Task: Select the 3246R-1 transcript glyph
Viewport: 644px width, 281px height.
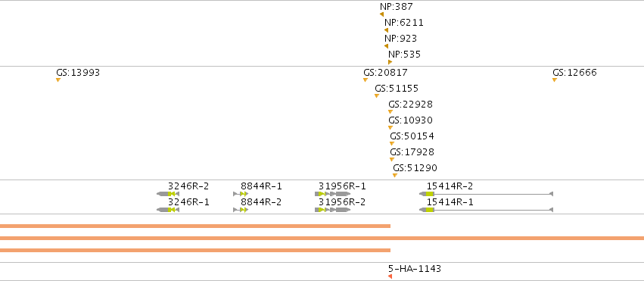Action: click(x=168, y=210)
